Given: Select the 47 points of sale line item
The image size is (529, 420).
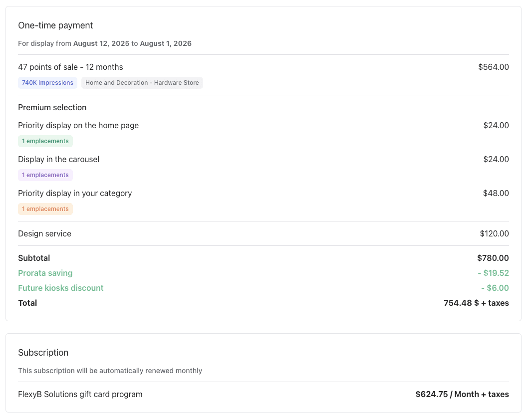Looking at the screenshot, I should (x=70, y=67).
